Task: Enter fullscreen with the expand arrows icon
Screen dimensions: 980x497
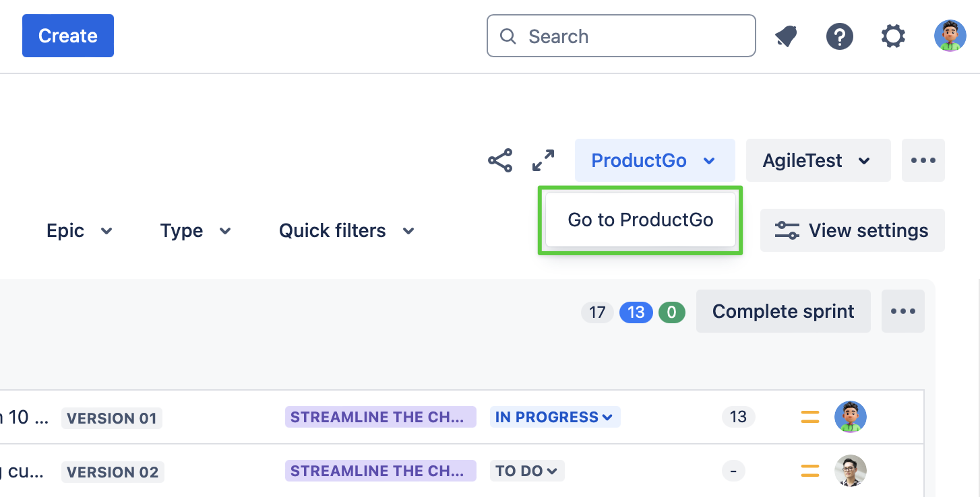Action: [543, 161]
